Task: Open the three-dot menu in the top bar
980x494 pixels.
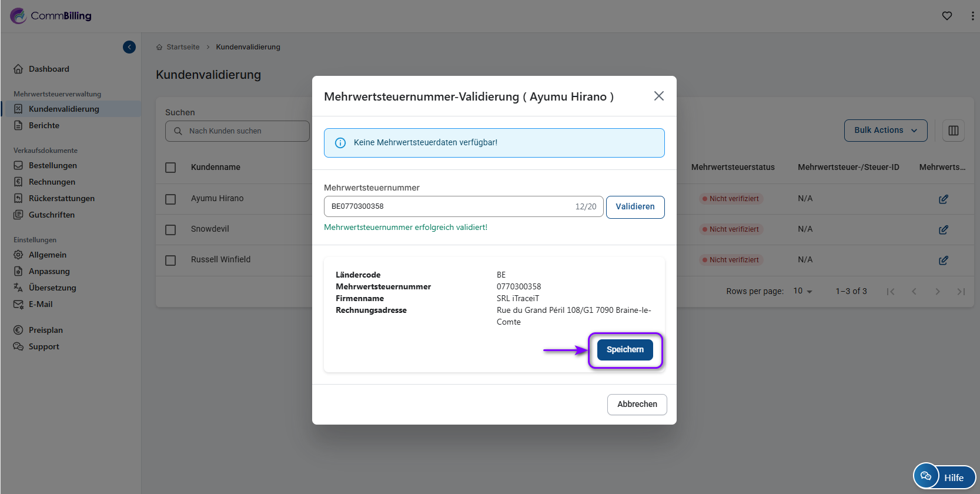Action: 972,16
